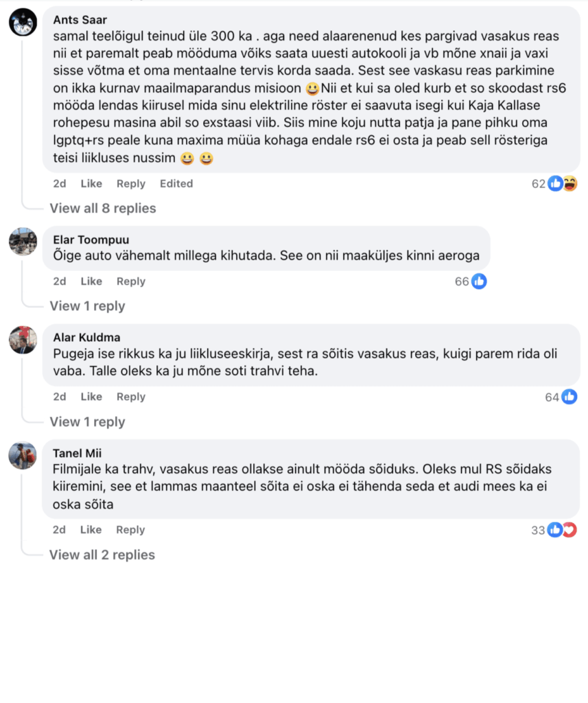
Task: Open Alar Kuldma's name link
Action: point(86,337)
